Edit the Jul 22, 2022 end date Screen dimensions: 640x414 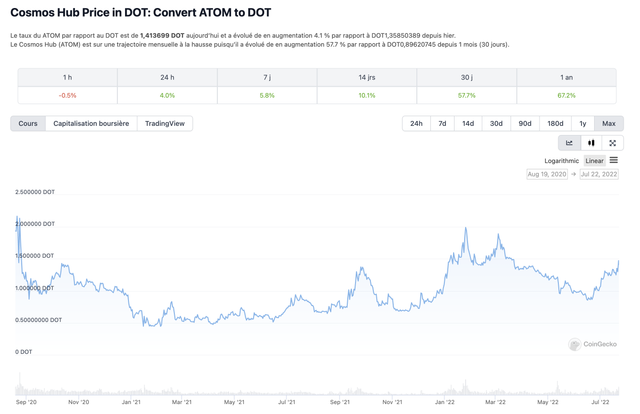tap(599, 174)
